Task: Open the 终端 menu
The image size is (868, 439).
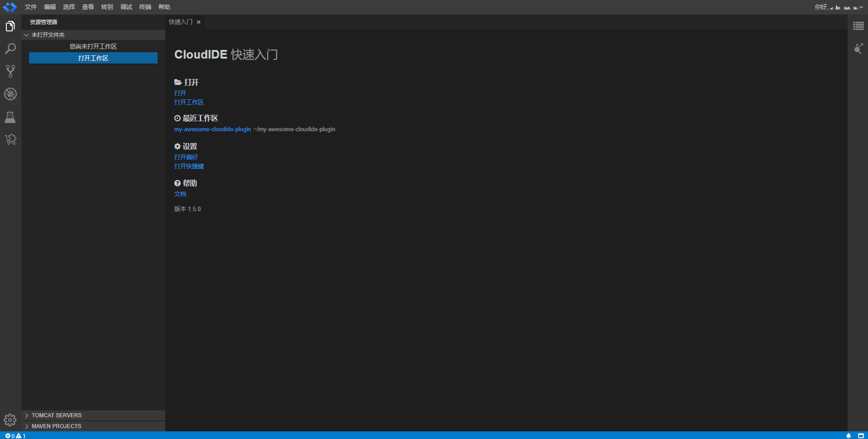Action: coord(145,7)
